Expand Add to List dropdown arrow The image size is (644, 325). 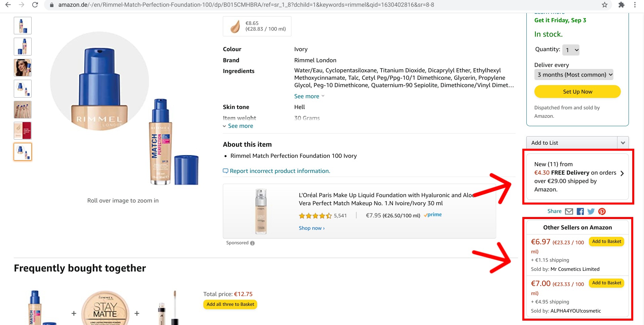coord(623,143)
